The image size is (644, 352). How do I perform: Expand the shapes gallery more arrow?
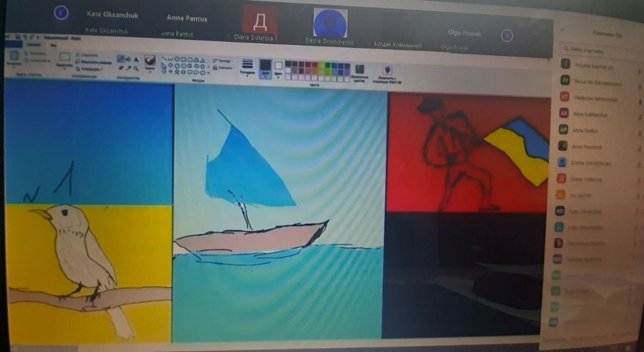click(208, 73)
